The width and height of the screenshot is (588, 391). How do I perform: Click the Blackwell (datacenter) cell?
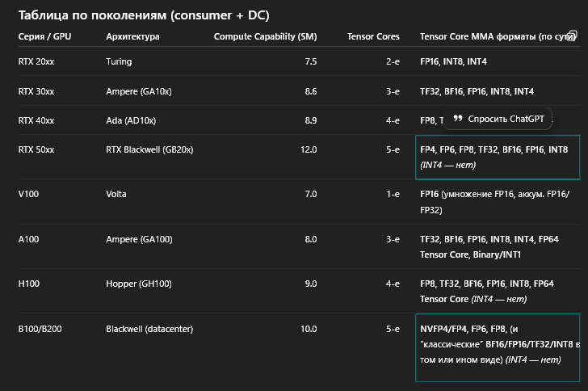coord(149,329)
